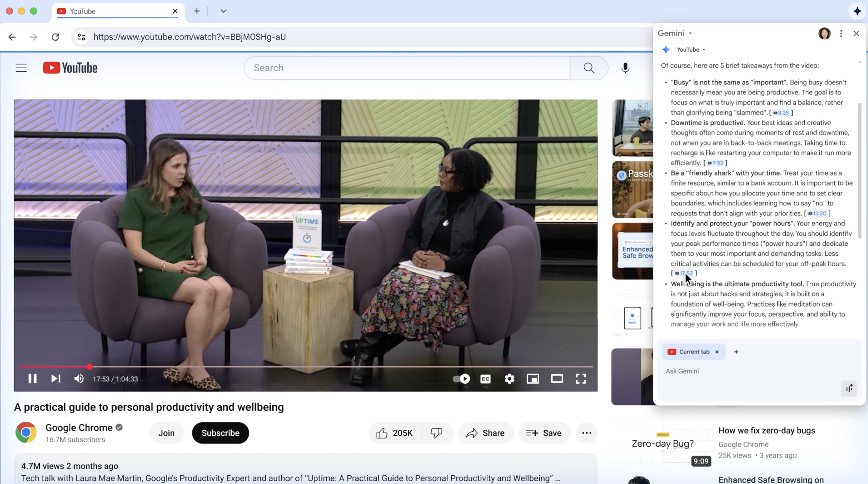Viewport: 868px width, 484px height.
Task: Click the search magnifier button
Action: [x=589, y=68]
